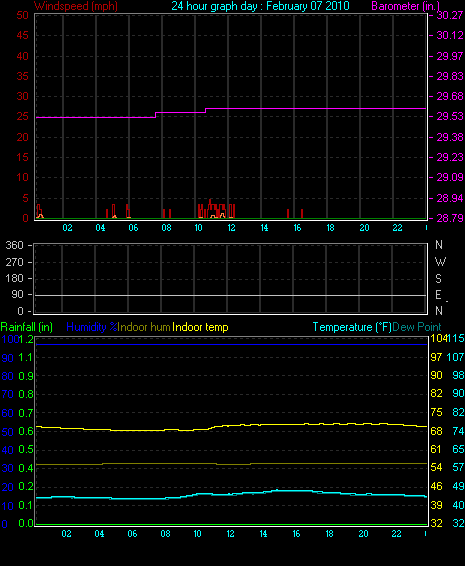Click the 12 hour tick on top graph axis

click(231, 228)
